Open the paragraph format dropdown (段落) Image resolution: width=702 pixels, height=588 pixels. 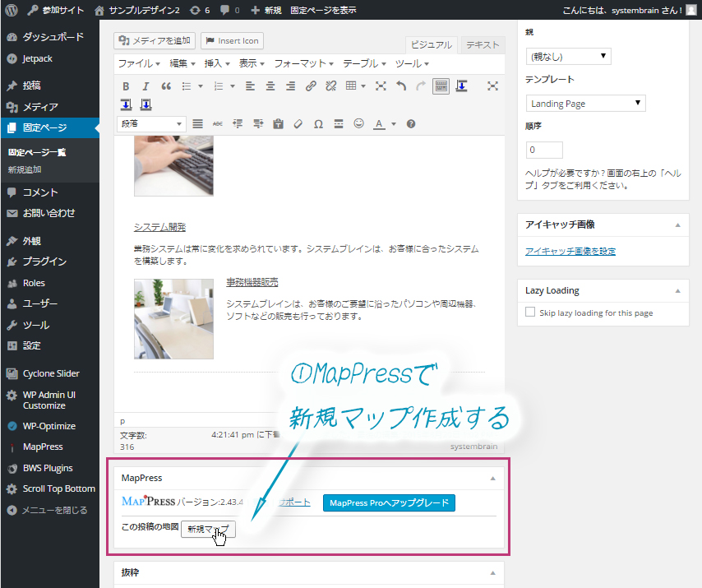click(152, 124)
